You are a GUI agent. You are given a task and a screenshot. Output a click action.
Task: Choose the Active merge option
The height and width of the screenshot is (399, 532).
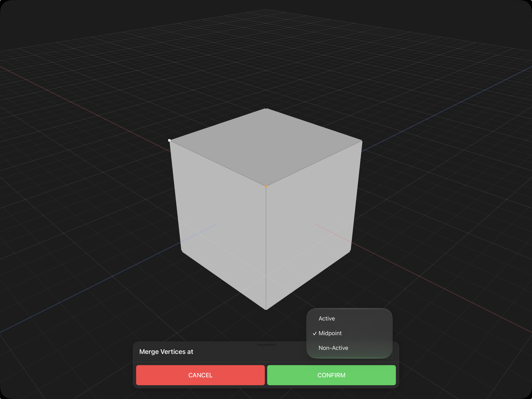[349, 318]
